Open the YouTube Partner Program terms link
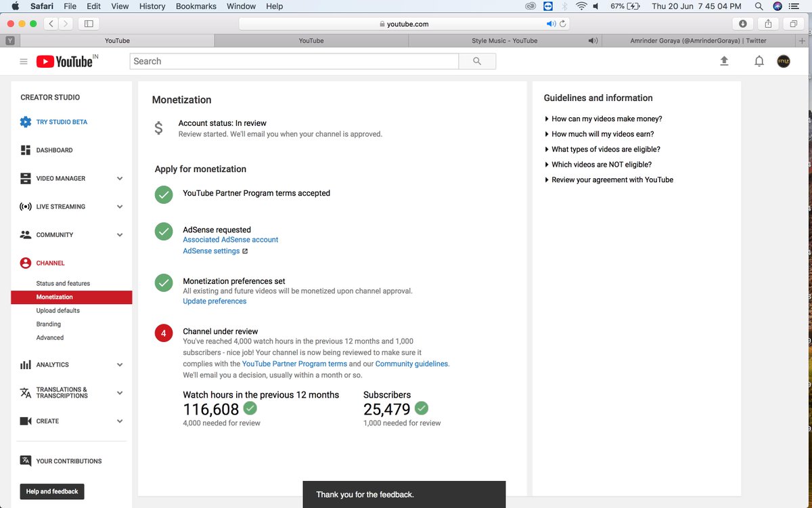 pos(294,364)
